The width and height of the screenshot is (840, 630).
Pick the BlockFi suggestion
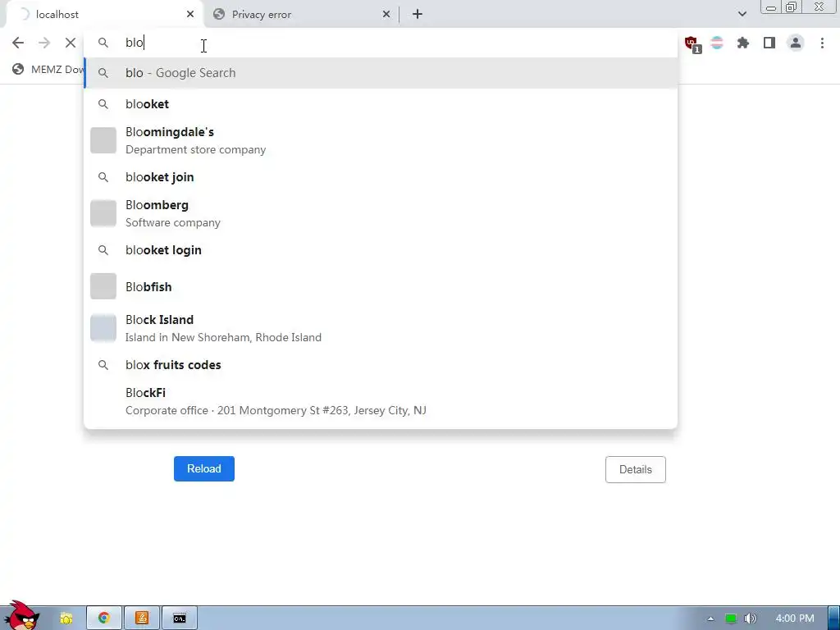[381, 401]
